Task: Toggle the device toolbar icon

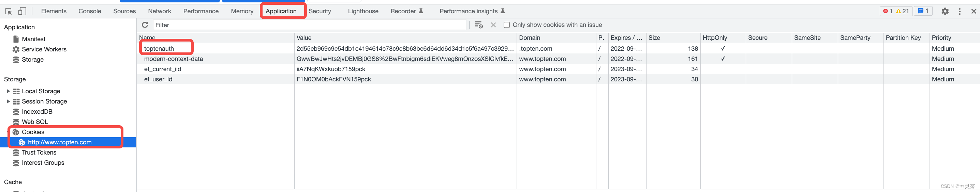Action: [x=22, y=11]
